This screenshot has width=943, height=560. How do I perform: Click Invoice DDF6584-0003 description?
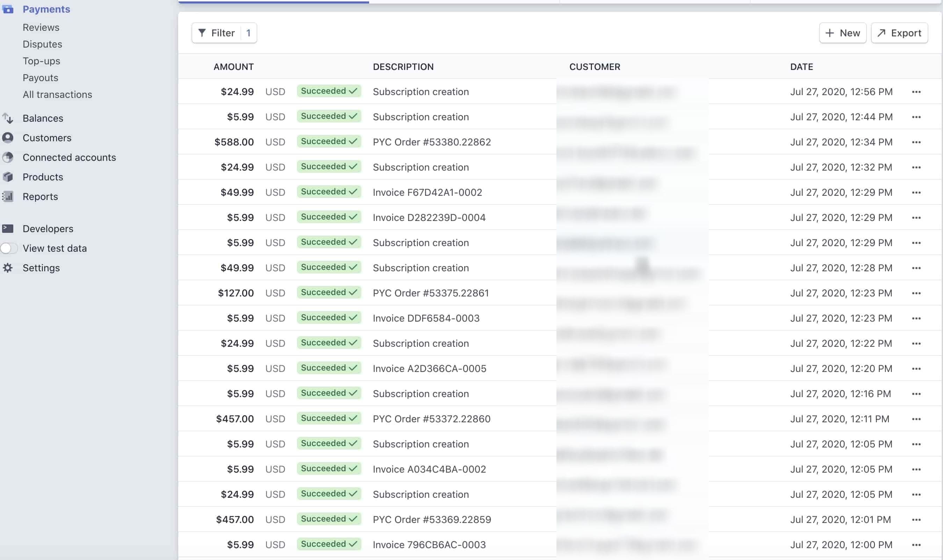click(x=426, y=318)
